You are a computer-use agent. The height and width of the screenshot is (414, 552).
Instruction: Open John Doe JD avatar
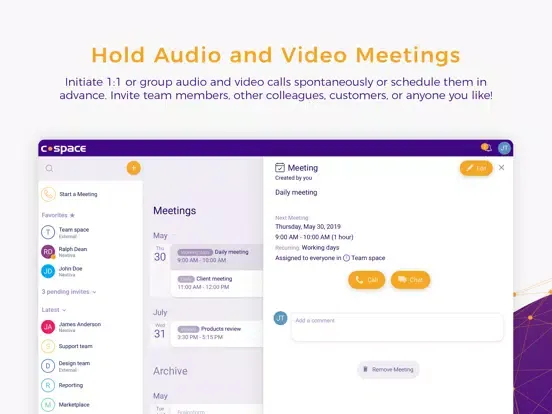[x=48, y=271]
